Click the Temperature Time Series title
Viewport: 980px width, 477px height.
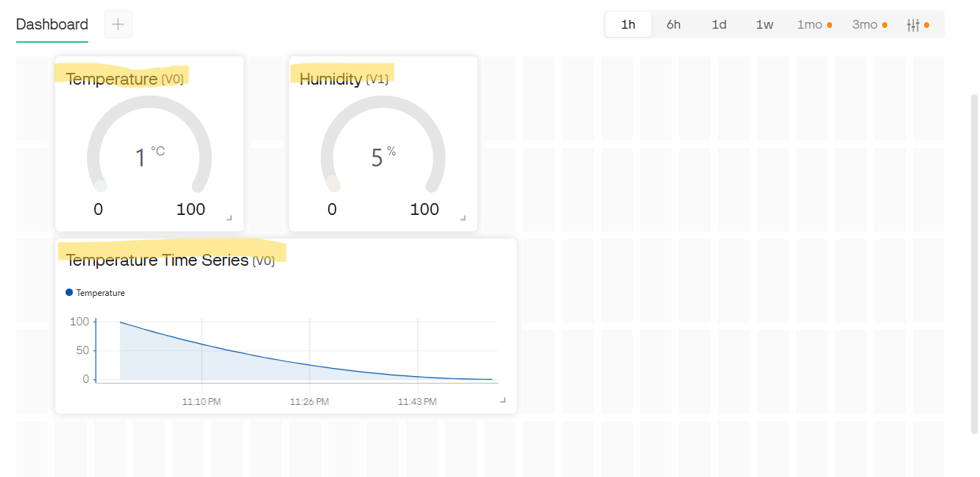pyautogui.click(x=157, y=260)
